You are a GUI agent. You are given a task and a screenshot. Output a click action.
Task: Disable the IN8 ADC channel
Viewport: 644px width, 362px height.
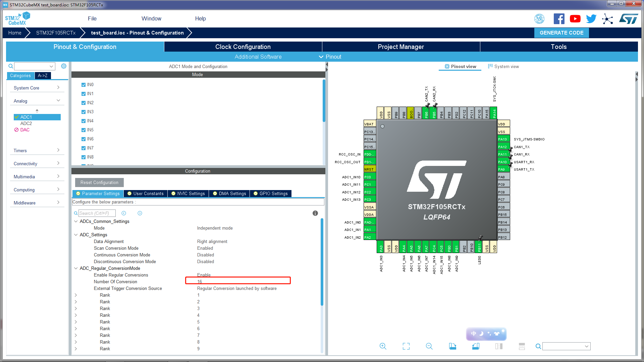[83, 157]
